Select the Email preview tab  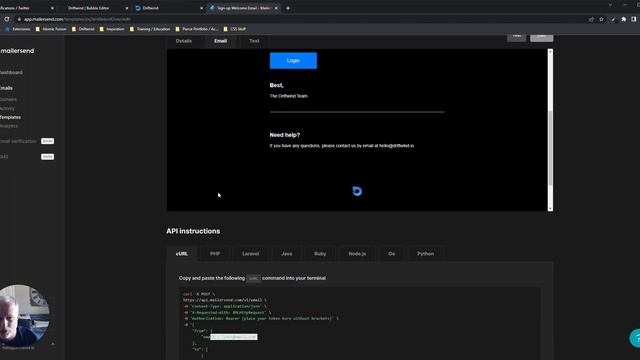pos(220,41)
